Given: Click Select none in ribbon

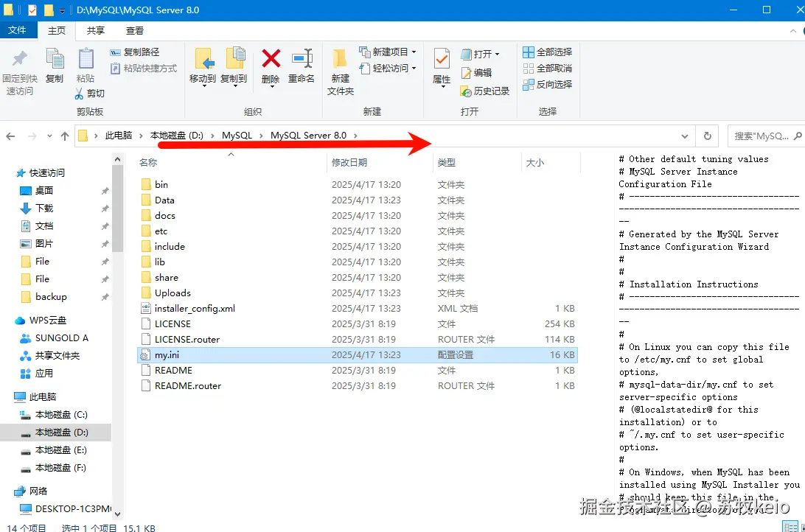Looking at the screenshot, I should (x=547, y=69).
